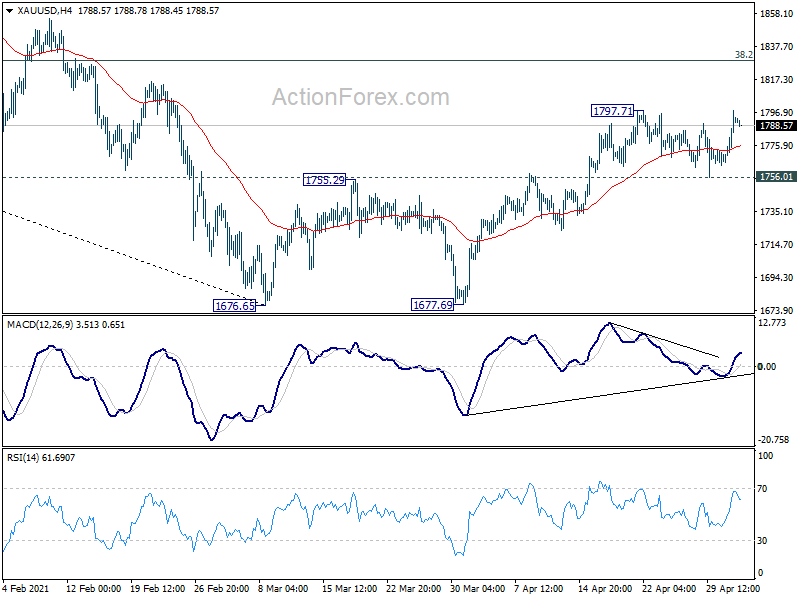
Task: Click the MACD scale value 12.773
Action: pos(772,322)
